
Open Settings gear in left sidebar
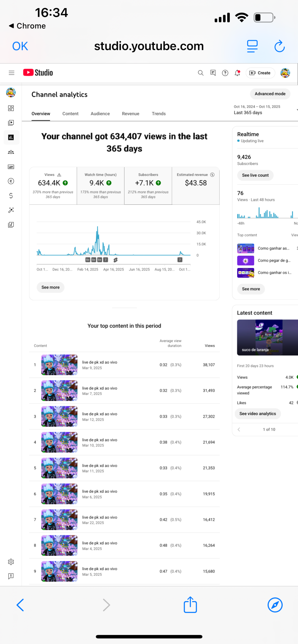coord(11,561)
